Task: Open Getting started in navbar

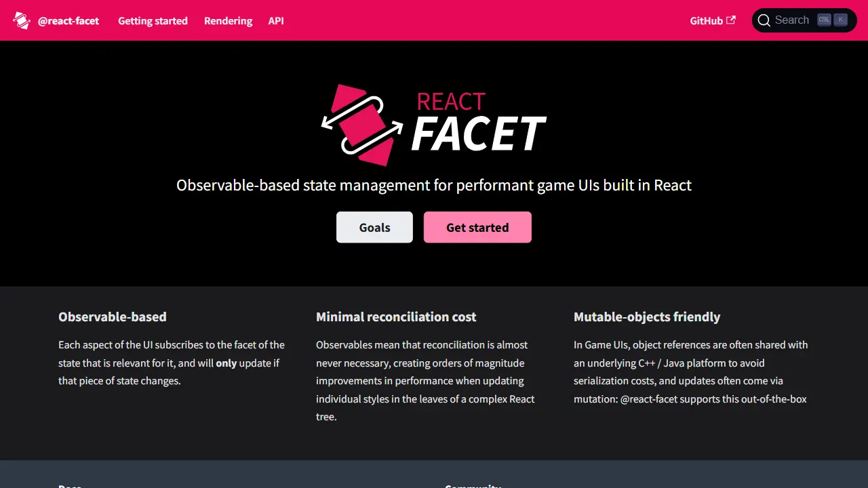Action: pos(153,20)
